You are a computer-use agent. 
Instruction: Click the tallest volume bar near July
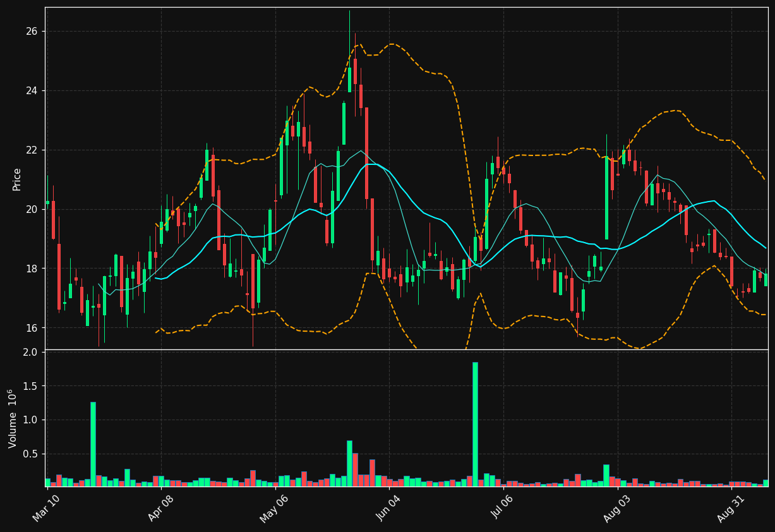[475, 424]
